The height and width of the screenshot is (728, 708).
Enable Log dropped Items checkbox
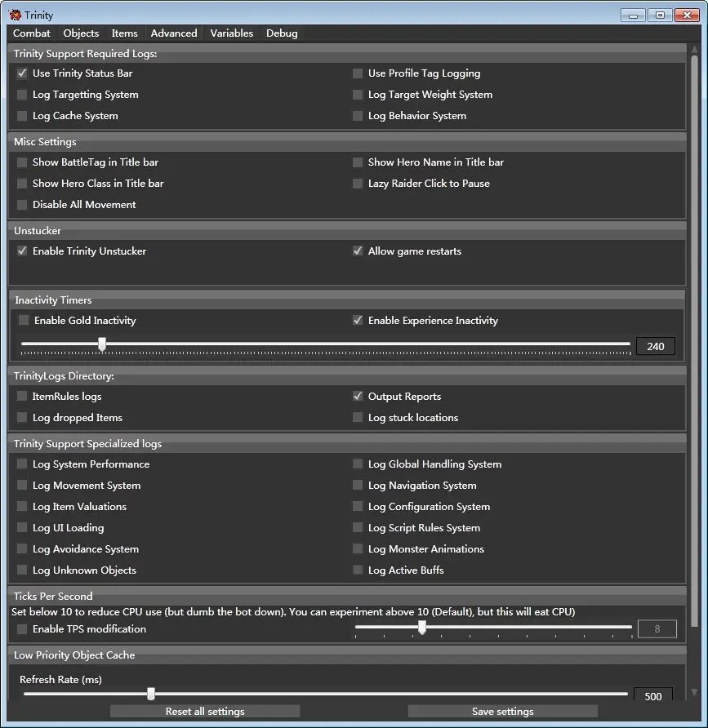pos(22,417)
